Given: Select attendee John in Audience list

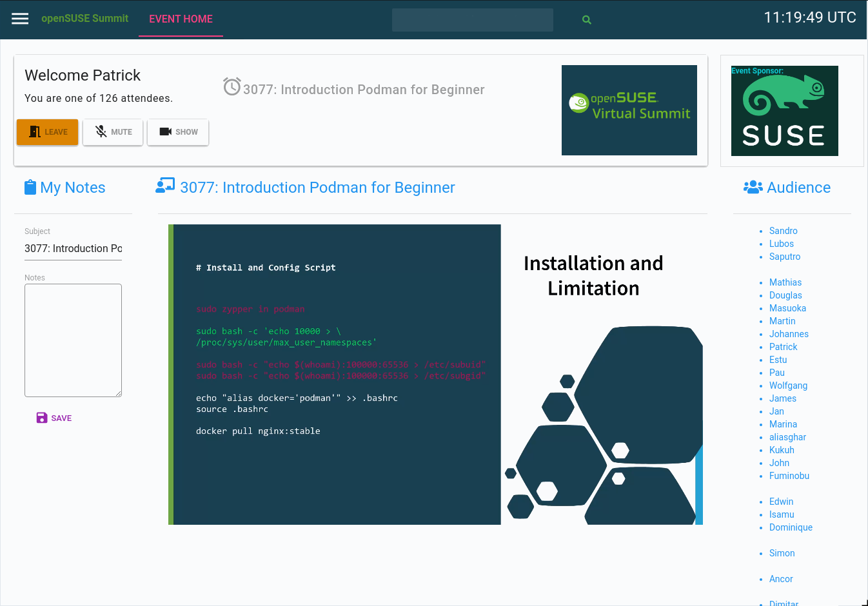Looking at the screenshot, I should 779,463.
